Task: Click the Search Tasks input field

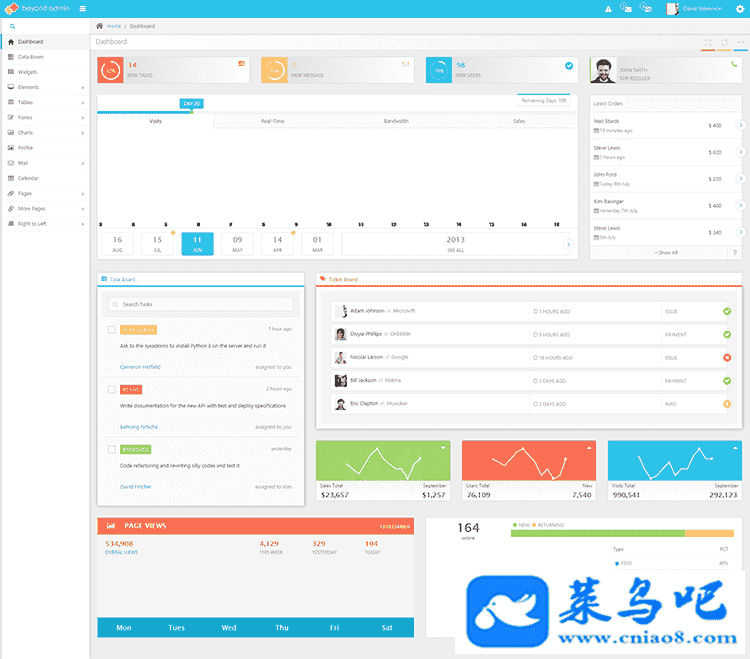Action: click(x=201, y=304)
